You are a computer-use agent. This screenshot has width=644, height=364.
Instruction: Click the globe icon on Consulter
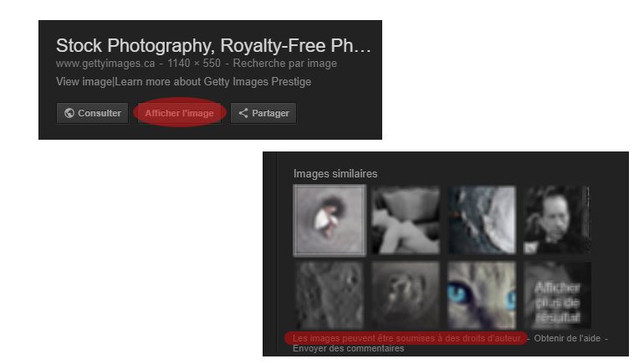[69, 113]
